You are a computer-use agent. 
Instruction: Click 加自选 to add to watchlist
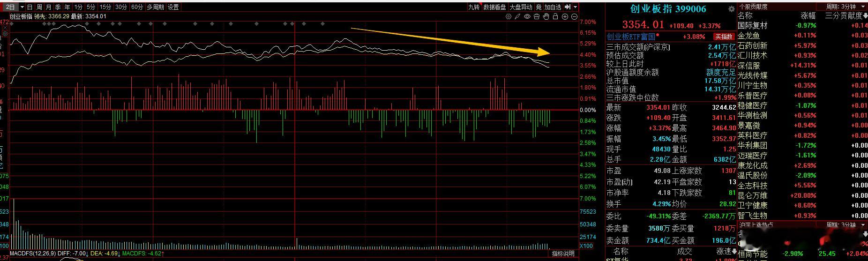[553, 7]
